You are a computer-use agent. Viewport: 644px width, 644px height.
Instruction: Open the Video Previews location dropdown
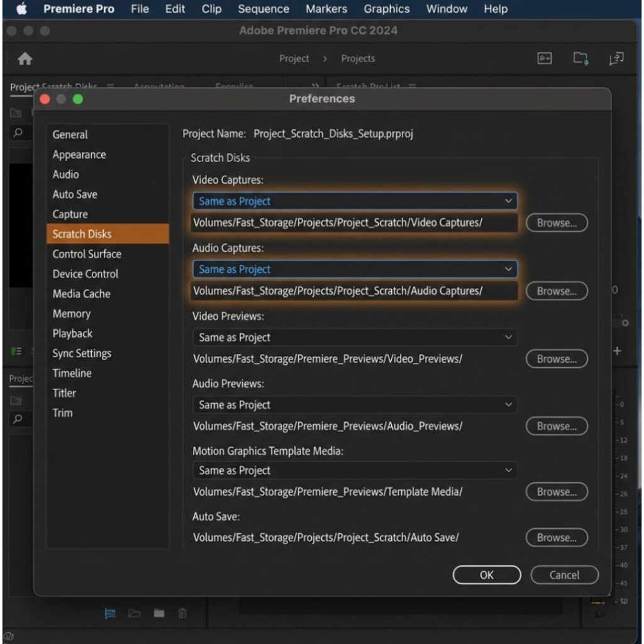tap(355, 337)
